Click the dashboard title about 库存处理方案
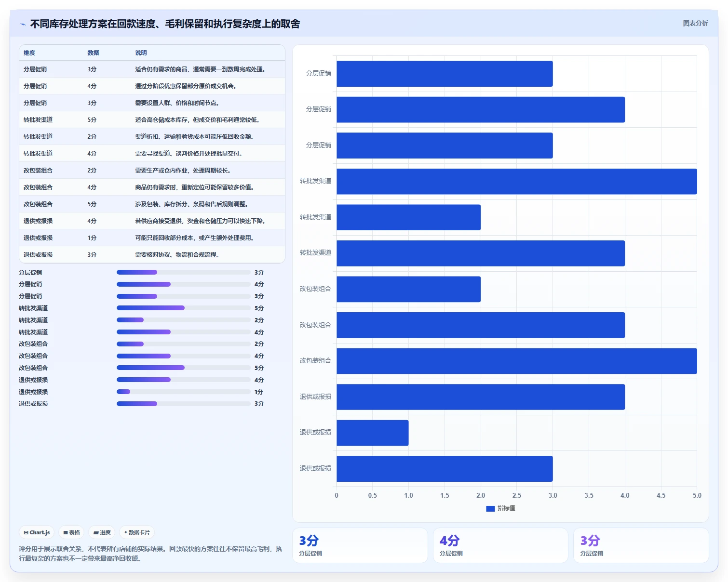Screen dimensions: 728x582 165,24
